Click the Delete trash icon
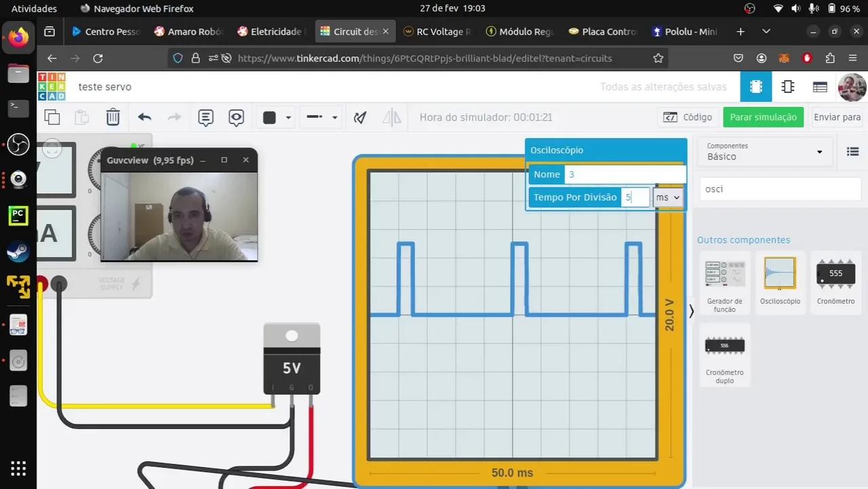 pos(113,117)
